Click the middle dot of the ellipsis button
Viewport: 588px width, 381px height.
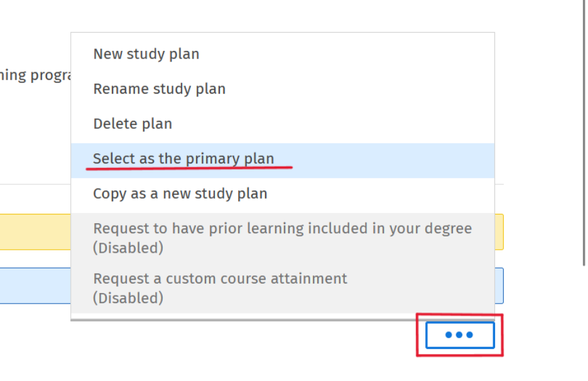point(459,335)
